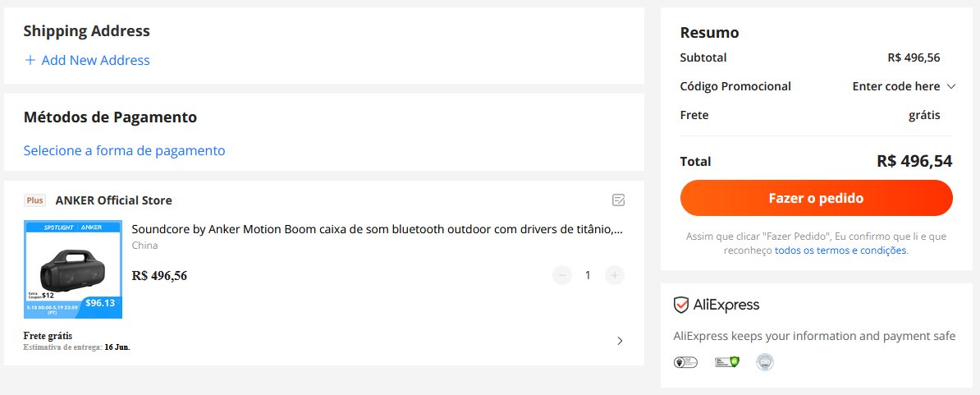Decrease quantity with the minus button
The height and width of the screenshot is (395, 980).
[562, 275]
